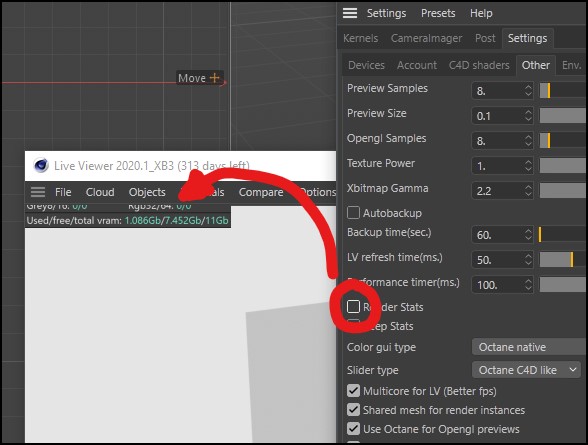Click the Live Viewer 2020.1_XB3 title bar
The width and height of the screenshot is (588, 445).
coord(180,165)
